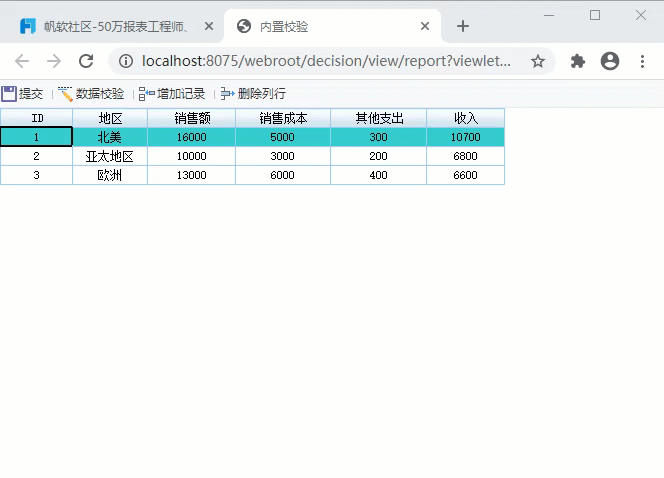Viewport: 664px width, 478px height.
Task: Select the 10700 income cell
Action: point(465,137)
